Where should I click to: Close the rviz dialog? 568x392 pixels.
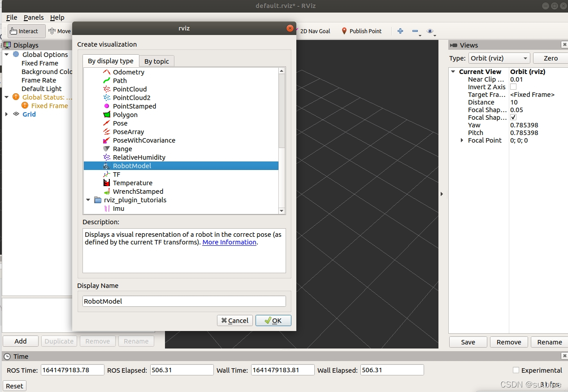tap(290, 28)
